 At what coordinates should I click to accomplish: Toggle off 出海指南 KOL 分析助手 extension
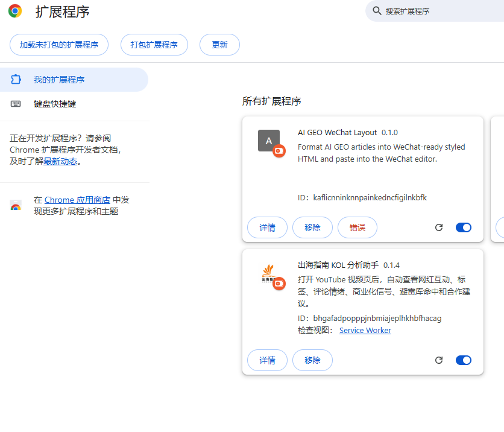(464, 360)
